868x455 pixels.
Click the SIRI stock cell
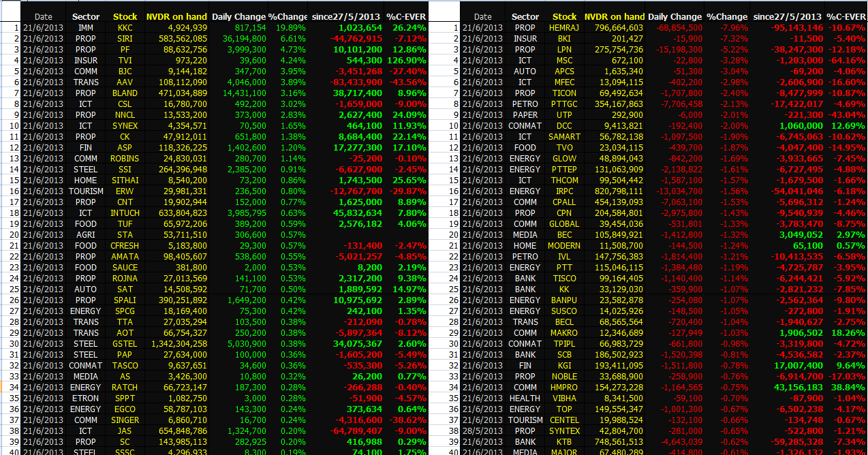coord(125,39)
